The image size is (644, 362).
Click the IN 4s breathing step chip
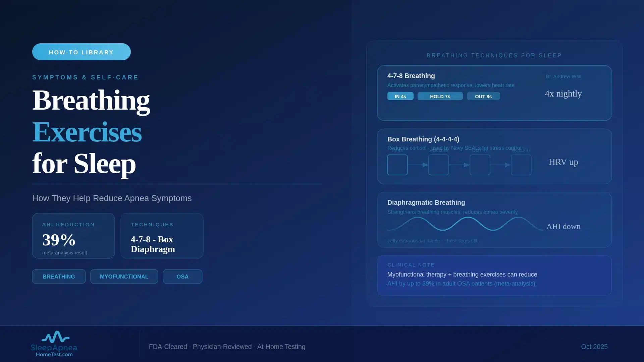pyautogui.click(x=400, y=96)
